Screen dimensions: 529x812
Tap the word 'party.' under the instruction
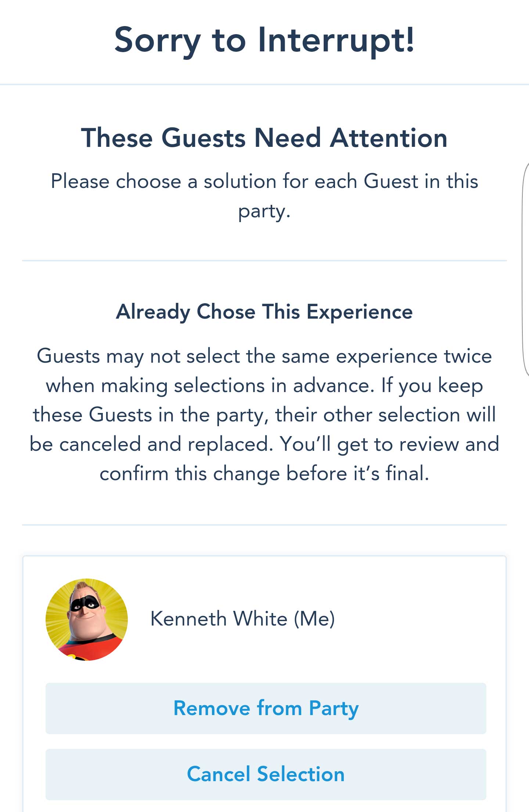264,211
